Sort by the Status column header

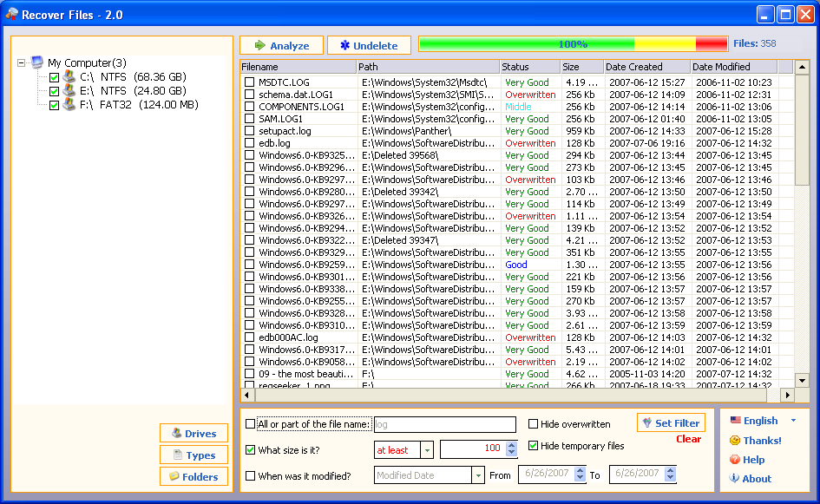[529, 67]
